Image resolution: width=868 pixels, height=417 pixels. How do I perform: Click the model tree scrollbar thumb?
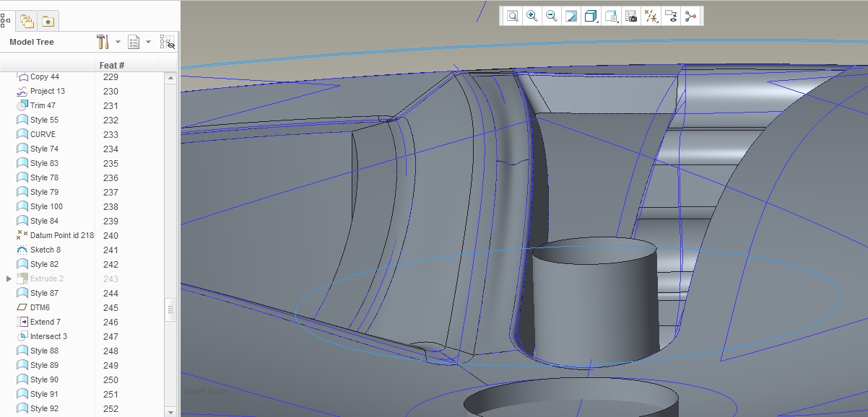pos(171,311)
